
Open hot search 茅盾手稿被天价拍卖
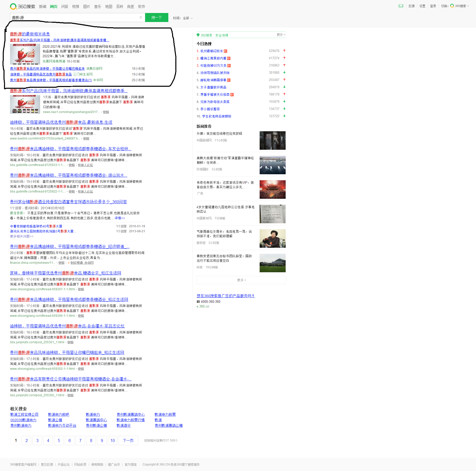click(x=215, y=94)
